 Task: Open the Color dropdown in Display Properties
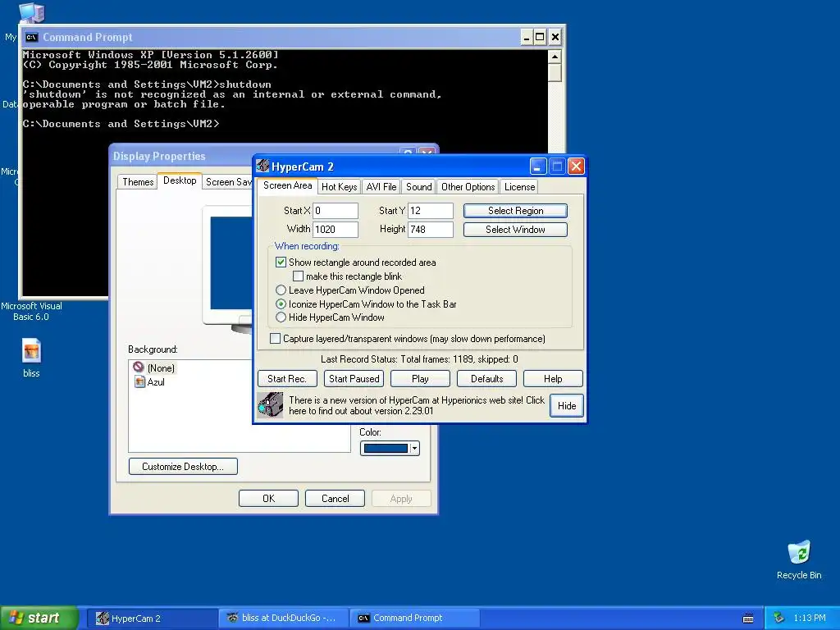(414, 449)
